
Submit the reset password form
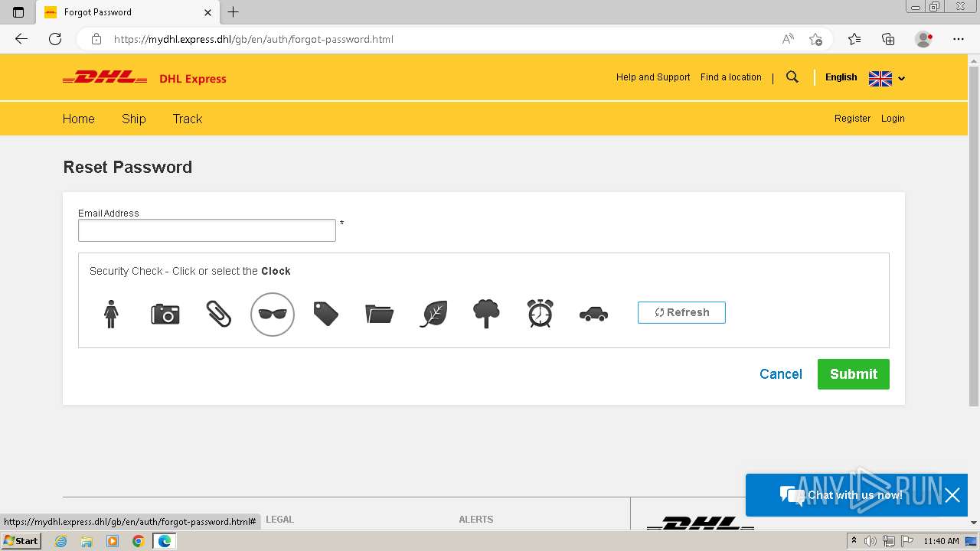[854, 374]
